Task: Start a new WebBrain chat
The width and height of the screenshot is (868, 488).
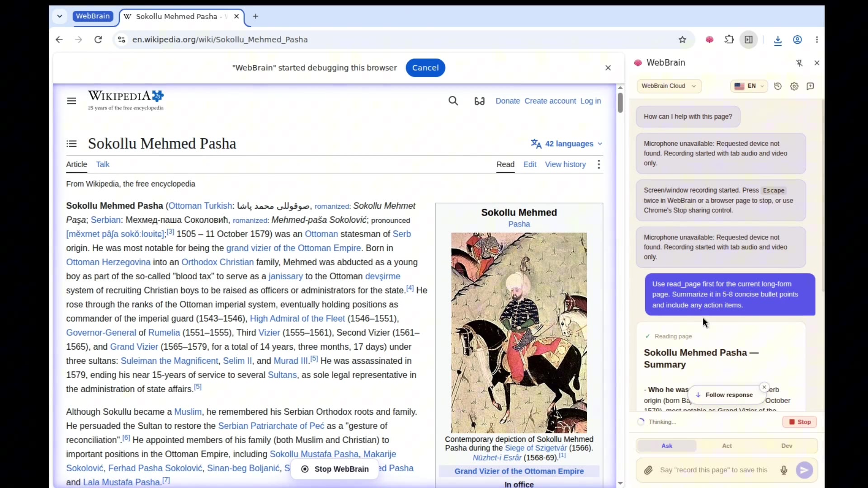Action: tap(811, 86)
